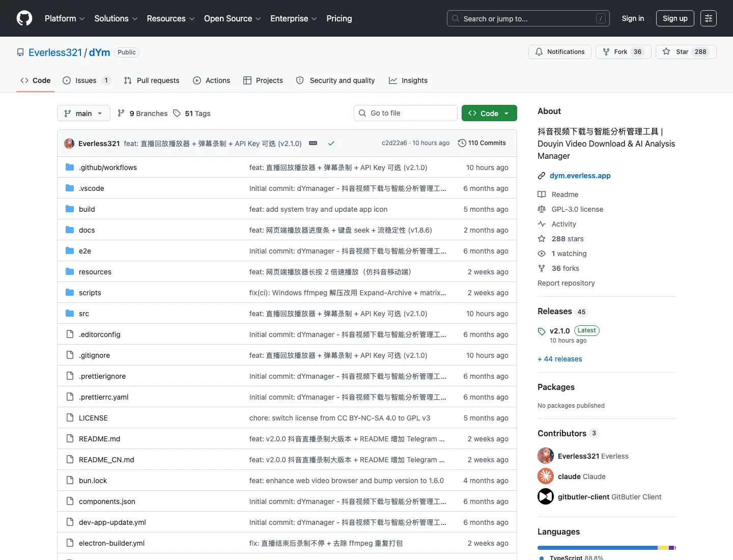Image resolution: width=733 pixels, height=560 pixels.
Task: Open the electron-builder.yml file
Action: click(x=111, y=543)
